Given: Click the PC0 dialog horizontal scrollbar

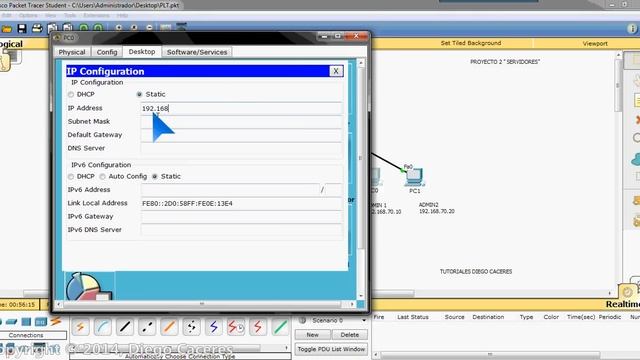Looking at the screenshot, I should [202, 304].
